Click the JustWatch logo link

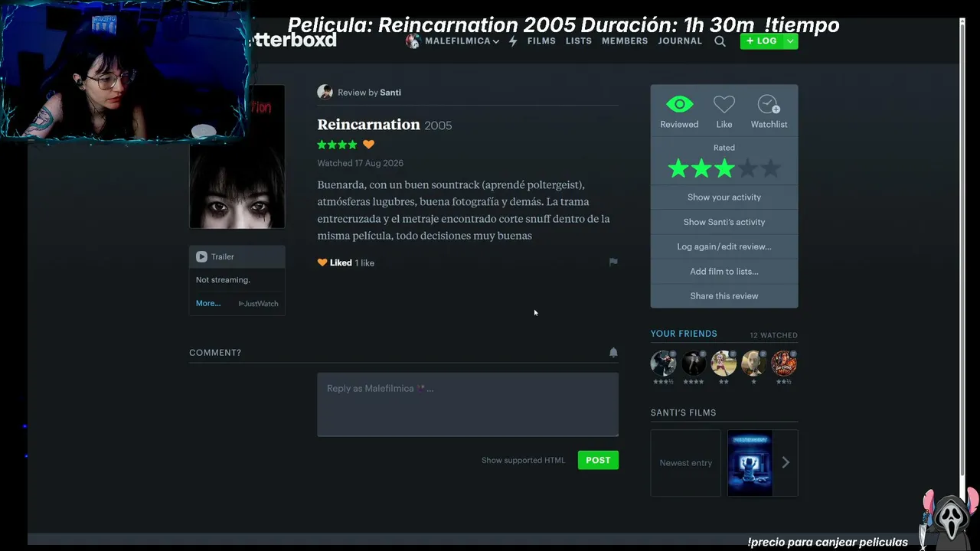point(258,304)
